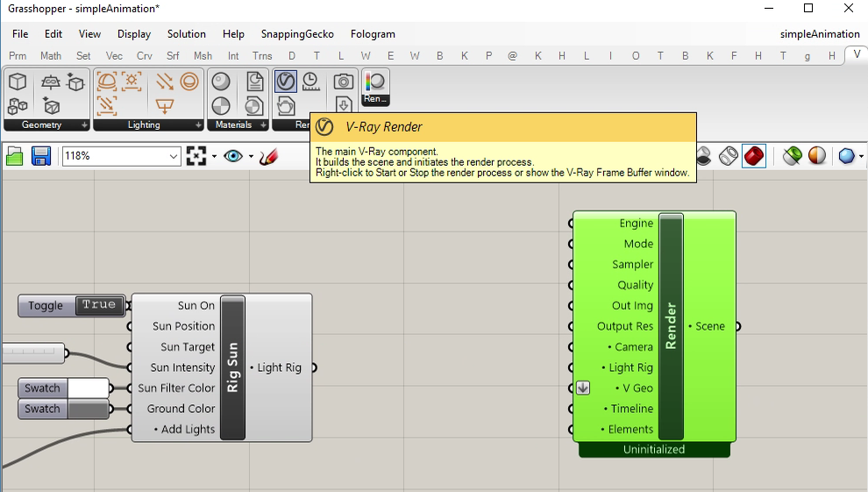Click the V Geo flatten arrow badge
Screen dimensions: 868x492
[583, 388]
